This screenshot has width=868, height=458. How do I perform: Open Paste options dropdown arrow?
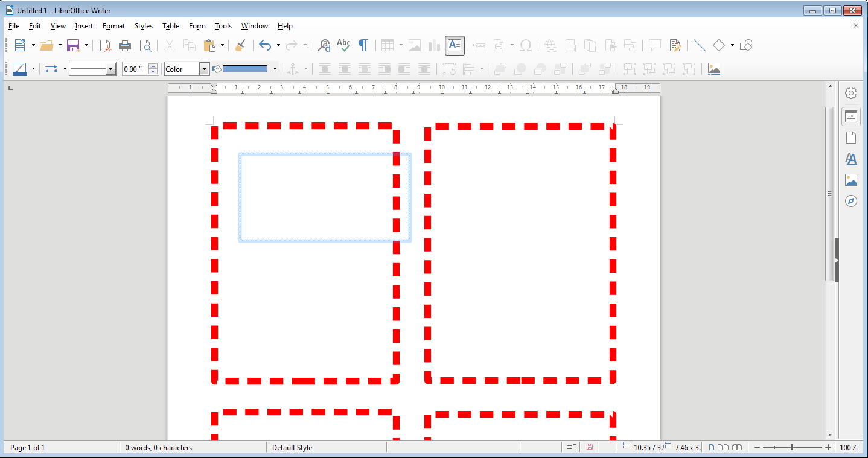(222, 45)
